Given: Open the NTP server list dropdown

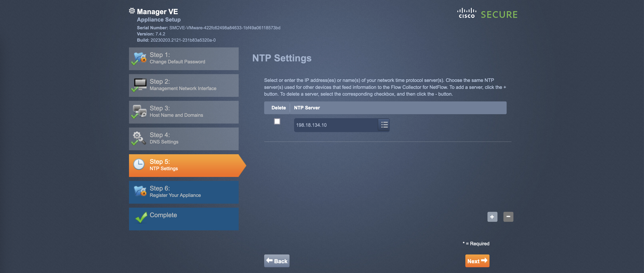Looking at the screenshot, I should pos(384,125).
